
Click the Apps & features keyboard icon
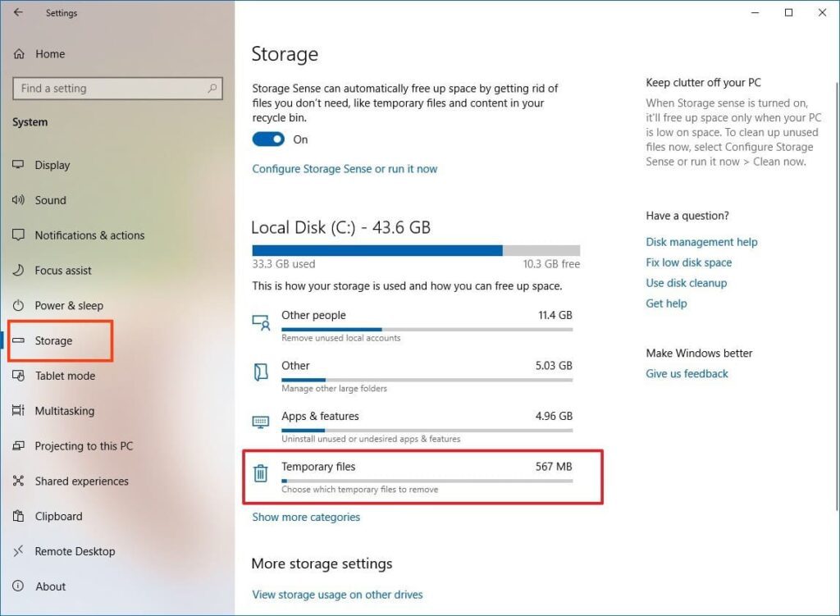point(261,422)
